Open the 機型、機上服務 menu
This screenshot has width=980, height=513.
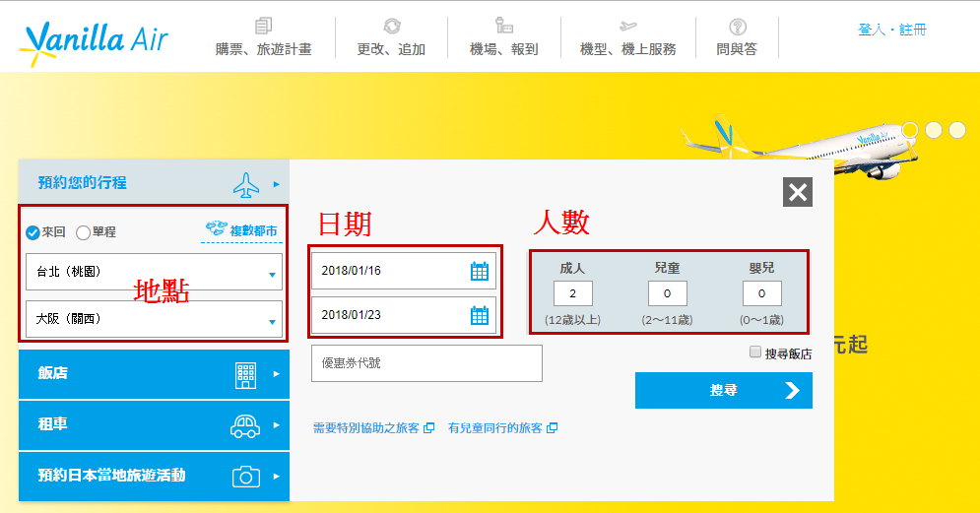(x=628, y=49)
